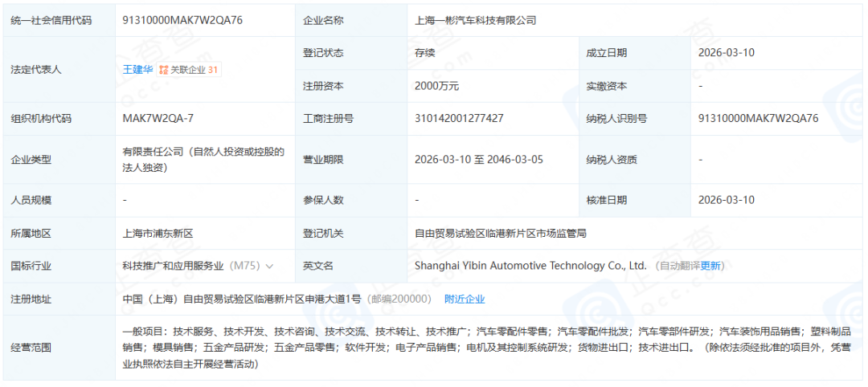Click the 统一社会信用代码 label cell
Screen dimensions: 868x387
click(x=59, y=20)
